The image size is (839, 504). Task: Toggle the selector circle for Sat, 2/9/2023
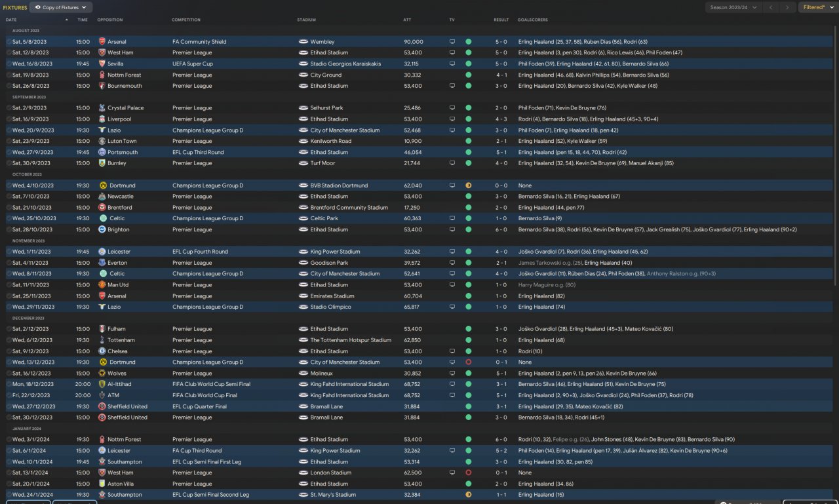click(9, 108)
